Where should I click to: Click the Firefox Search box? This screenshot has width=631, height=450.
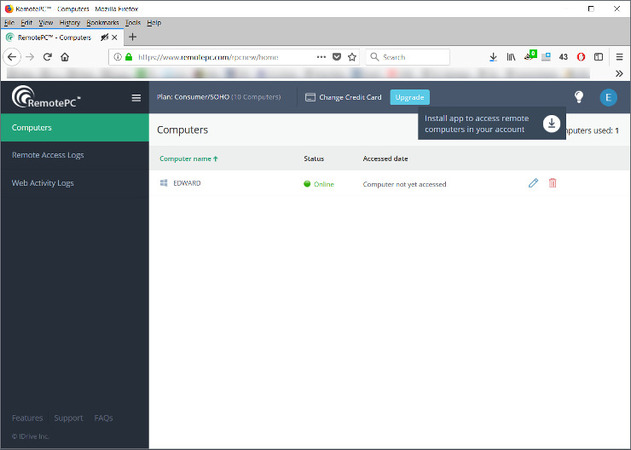407,57
